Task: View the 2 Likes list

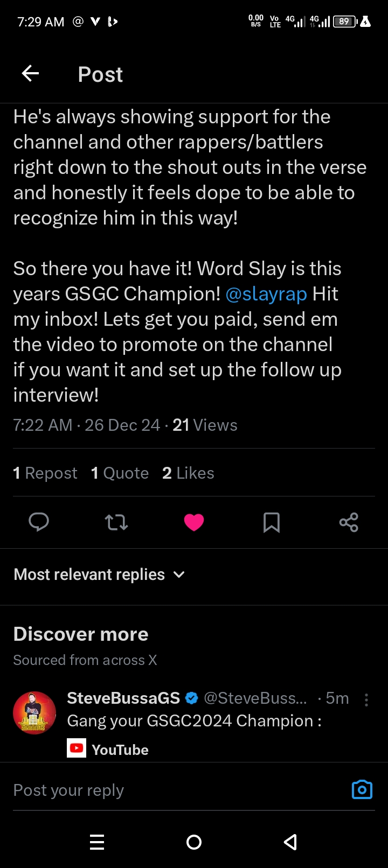Action: (188, 473)
